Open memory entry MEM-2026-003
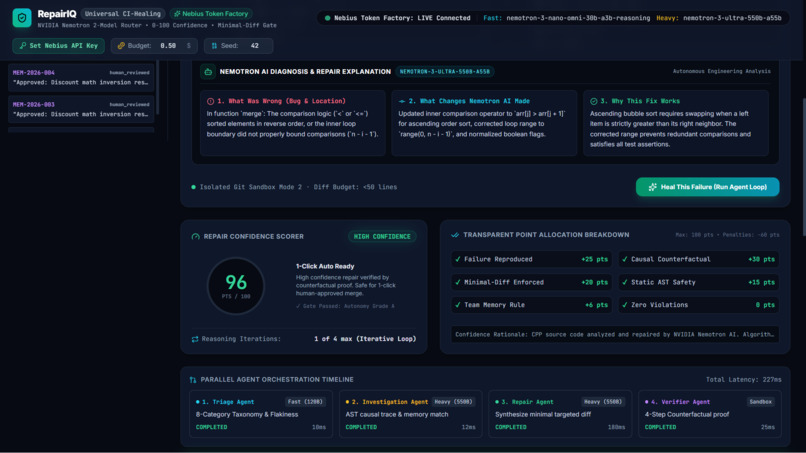 click(81, 110)
